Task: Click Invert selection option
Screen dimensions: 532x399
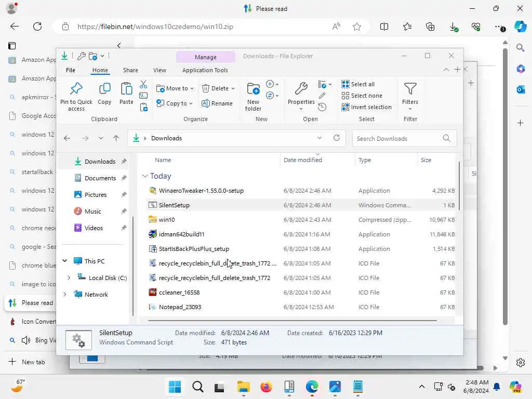Action: coord(366,107)
